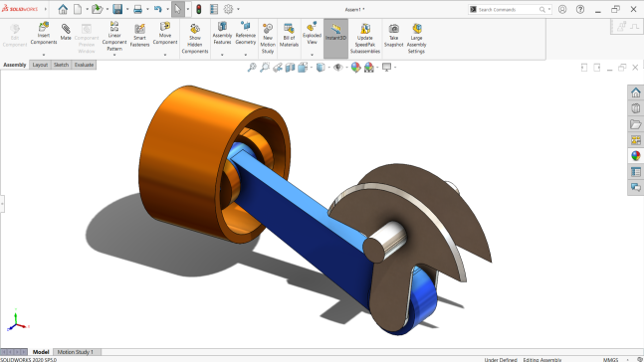Expand the Insert Components dropdown arrow
The width and height of the screenshot is (644, 362).
pos(44,55)
